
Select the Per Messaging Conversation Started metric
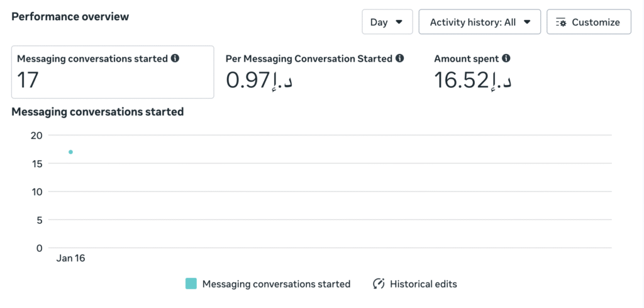coord(314,72)
